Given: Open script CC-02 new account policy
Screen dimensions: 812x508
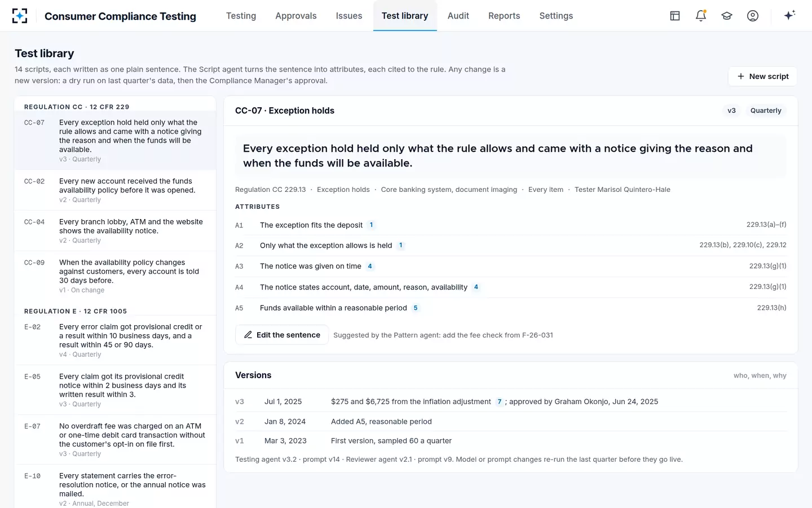Looking at the screenshot, I should [115, 190].
